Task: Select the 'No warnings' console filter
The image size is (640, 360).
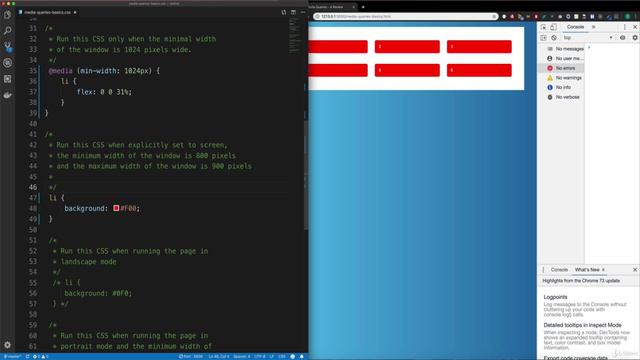Action: (x=562, y=78)
